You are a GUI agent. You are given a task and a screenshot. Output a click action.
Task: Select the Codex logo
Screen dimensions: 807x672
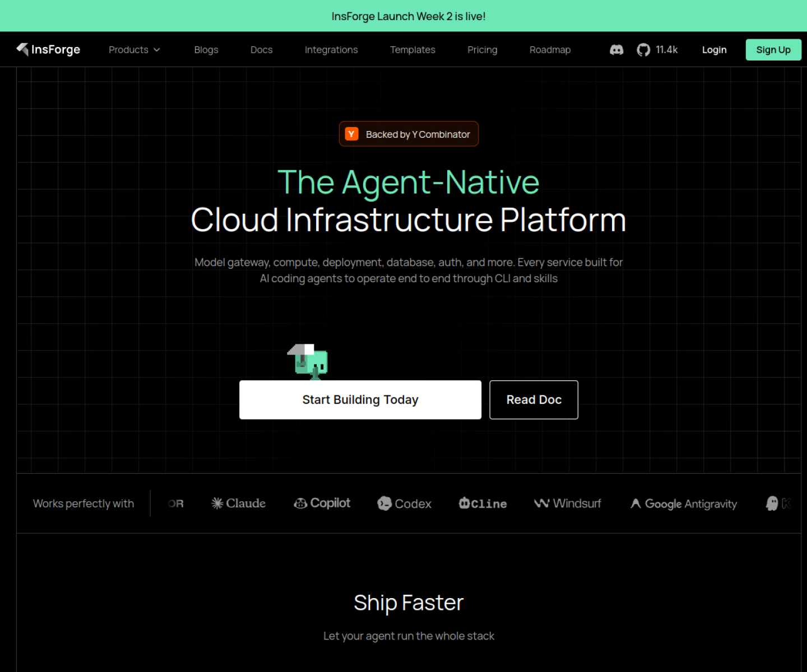(x=404, y=503)
